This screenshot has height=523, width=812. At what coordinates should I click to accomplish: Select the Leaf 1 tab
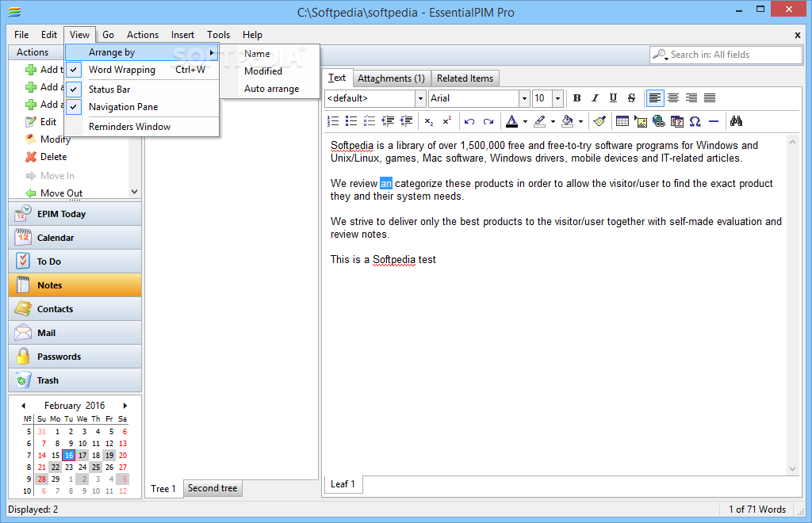tap(343, 484)
